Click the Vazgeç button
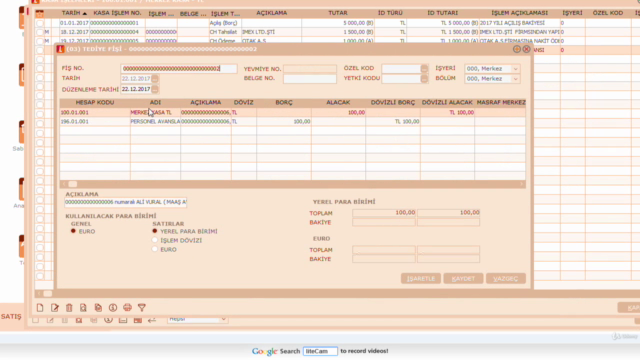This screenshot has width=640, height=360. coord(506,278)
